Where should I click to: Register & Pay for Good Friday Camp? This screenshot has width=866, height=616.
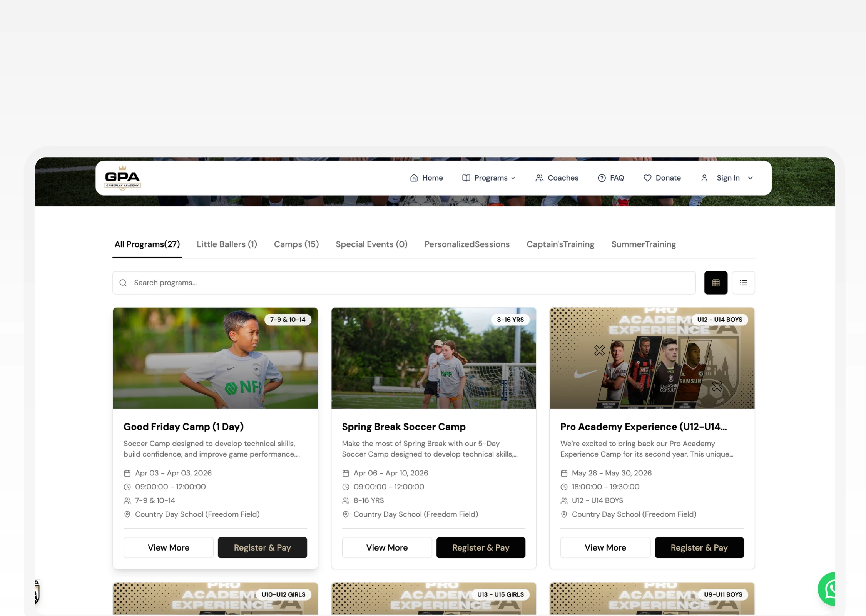pyautogui.click(x=262, y=547)
